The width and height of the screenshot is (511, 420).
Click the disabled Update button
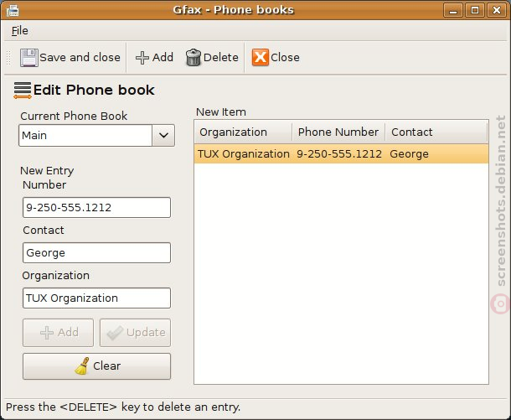[x=135, y=332]
